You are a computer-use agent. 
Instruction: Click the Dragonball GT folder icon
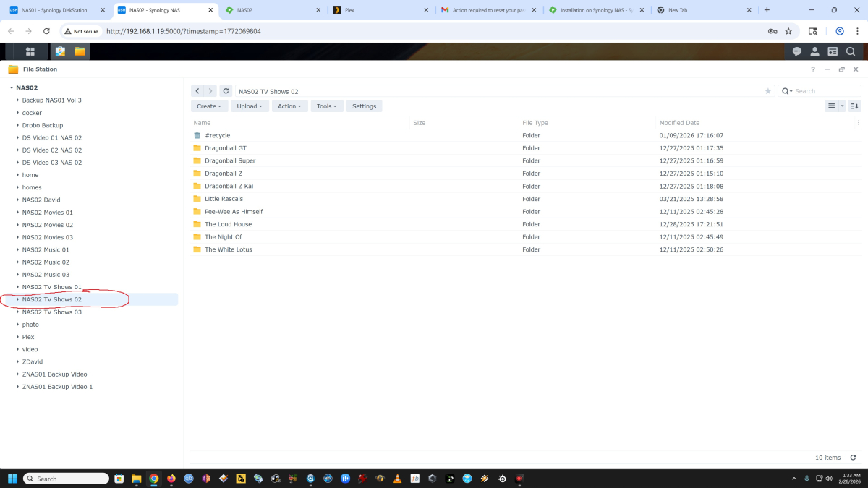pos(197,148)
